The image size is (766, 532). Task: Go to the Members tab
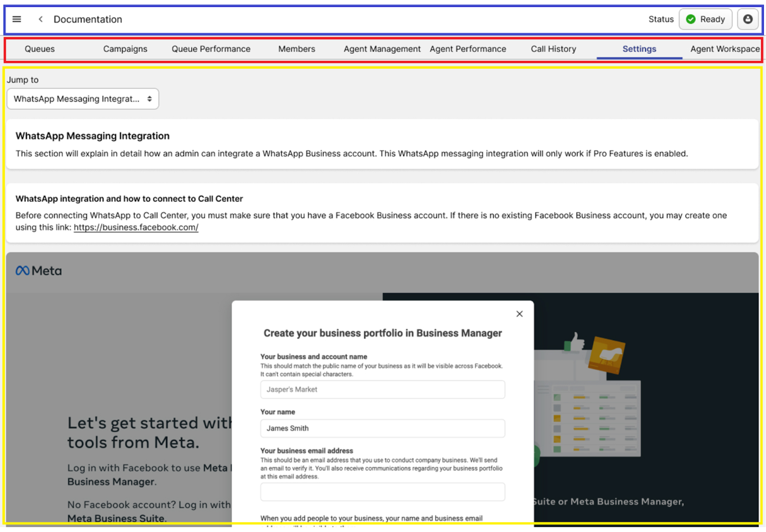click(297, 49)
